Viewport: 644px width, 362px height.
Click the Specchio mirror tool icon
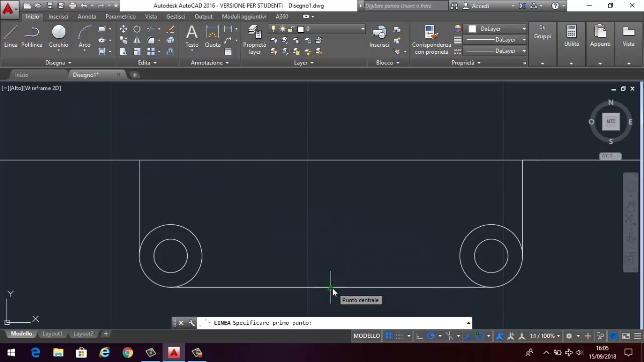(137, 40)
